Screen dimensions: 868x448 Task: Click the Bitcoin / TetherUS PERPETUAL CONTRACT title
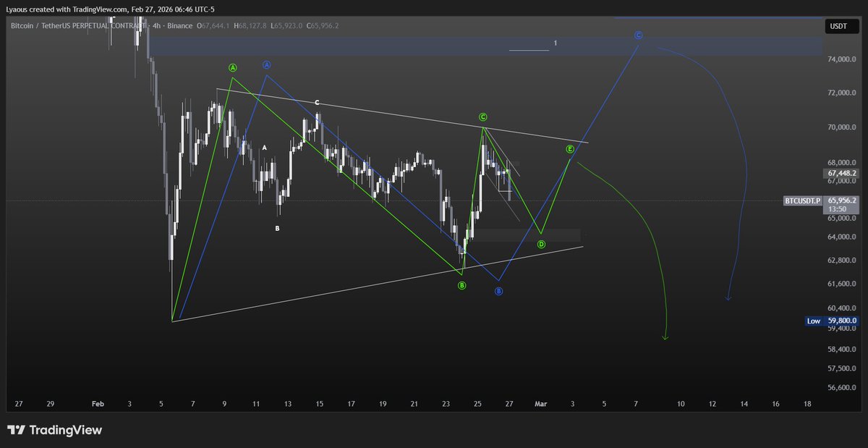pyautogui.click(x=77, y=25)
